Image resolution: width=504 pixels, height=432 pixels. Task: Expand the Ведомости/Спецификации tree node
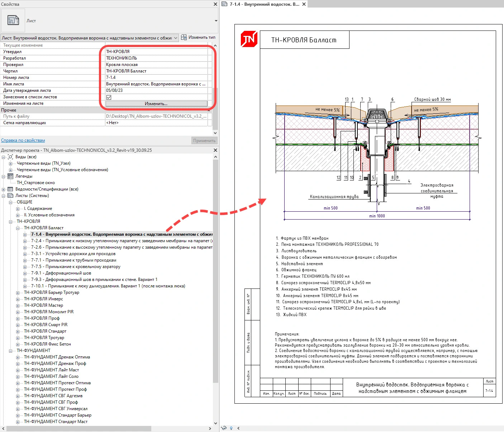click(x=4, y=189)
